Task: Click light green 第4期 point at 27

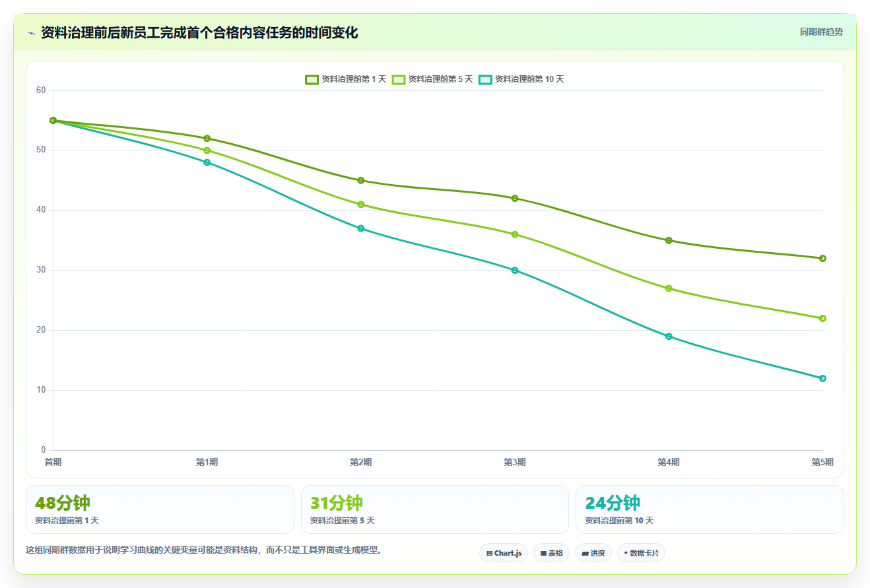Action: click(x=669, y=288)
